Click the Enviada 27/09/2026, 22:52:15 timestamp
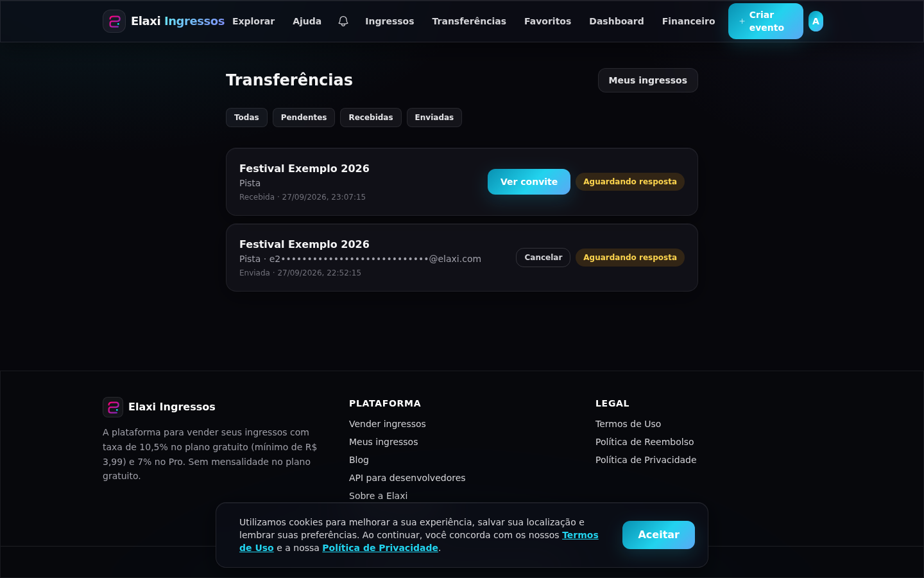Image resolution: width=924 pixels, height=578 pixels. 300,273
